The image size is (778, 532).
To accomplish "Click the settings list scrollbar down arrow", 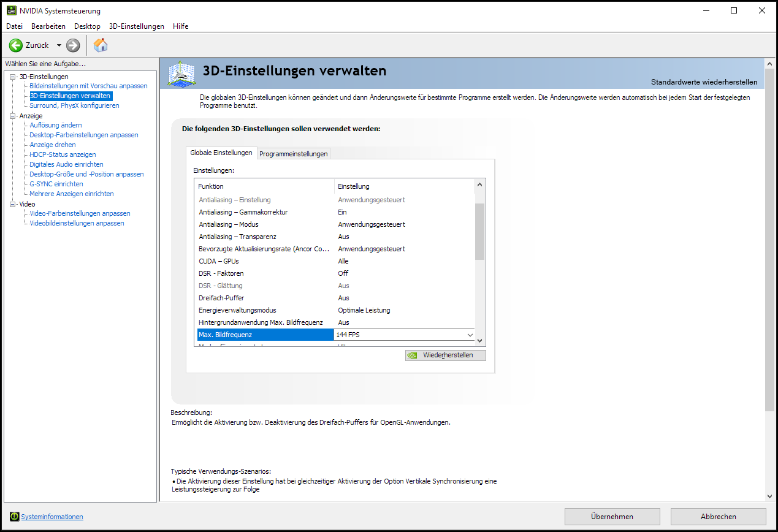I will (480, 340).
